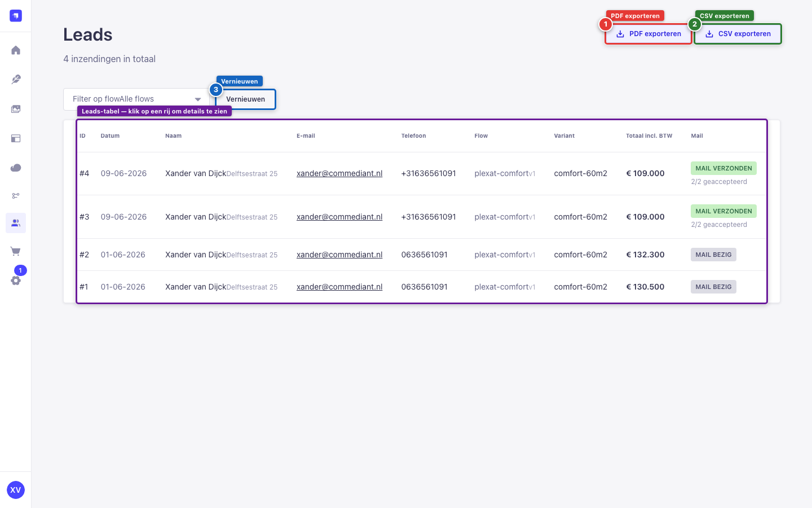
Task: Expand the Filter op flow dropdown
Action: click(x=136, y=99)
